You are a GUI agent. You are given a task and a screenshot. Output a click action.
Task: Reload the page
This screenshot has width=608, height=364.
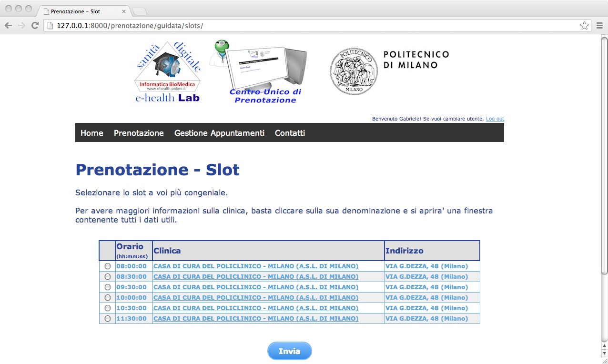point(34,25)
